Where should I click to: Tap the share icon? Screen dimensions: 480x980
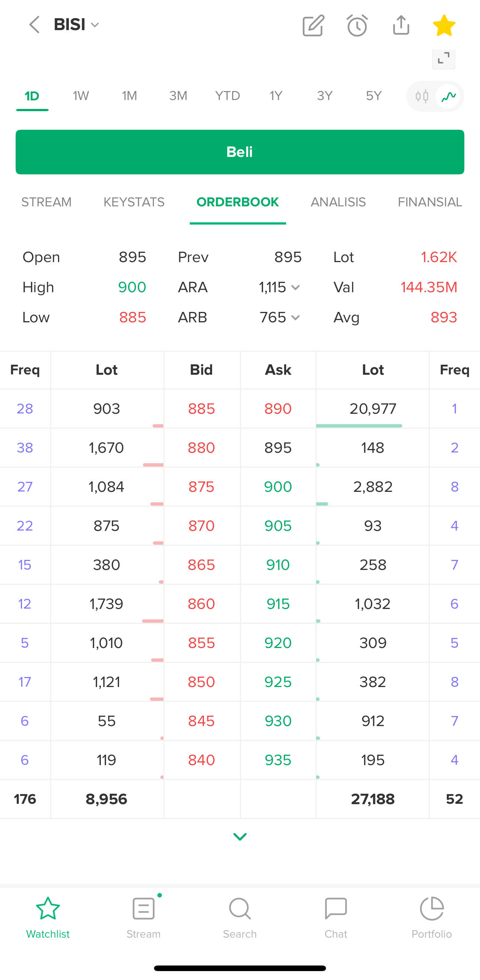401,26
